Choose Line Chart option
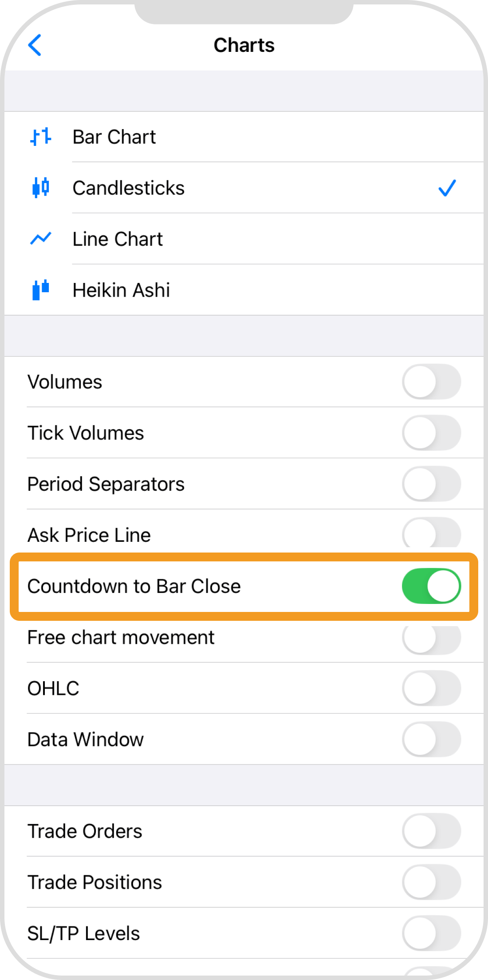488x980 pixels. coord(118,239)
